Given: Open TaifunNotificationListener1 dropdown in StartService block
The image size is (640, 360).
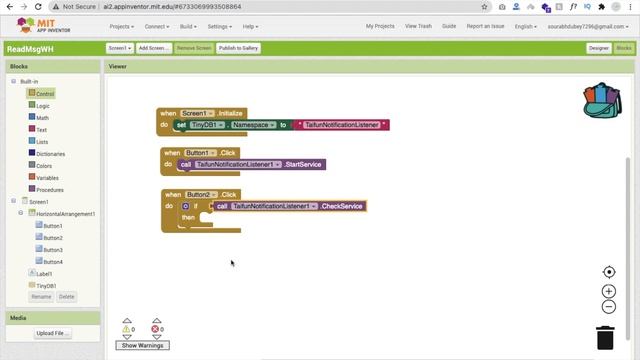Looking at the screenshot, I should click(x=238, y=164).
